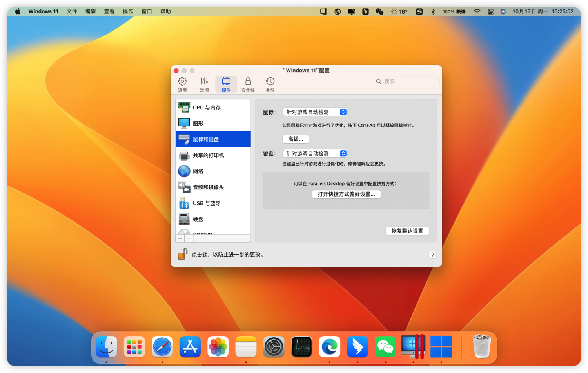The image size is (588, 373).
Task: Open the 帮助 (Help) menu
Action: tap(165, 11)
